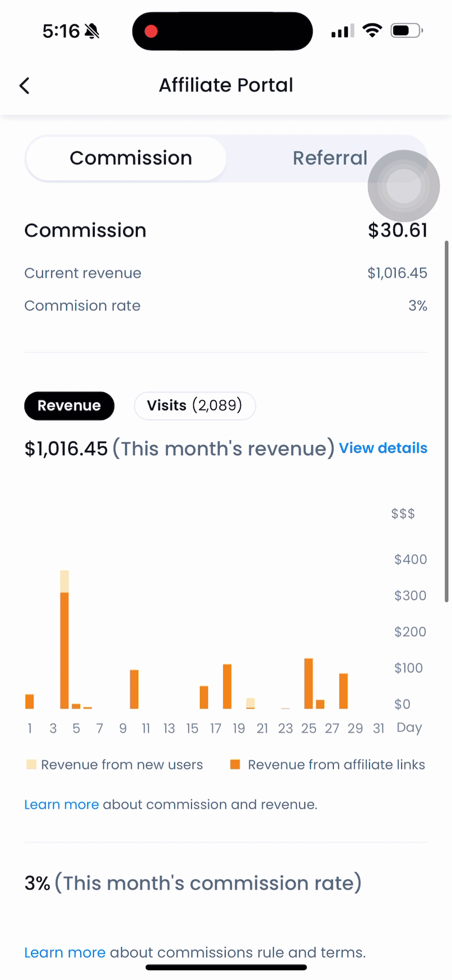Tap the Revenue from affiliate links legend swatch
452x980 pixels.
click(235, 765)
